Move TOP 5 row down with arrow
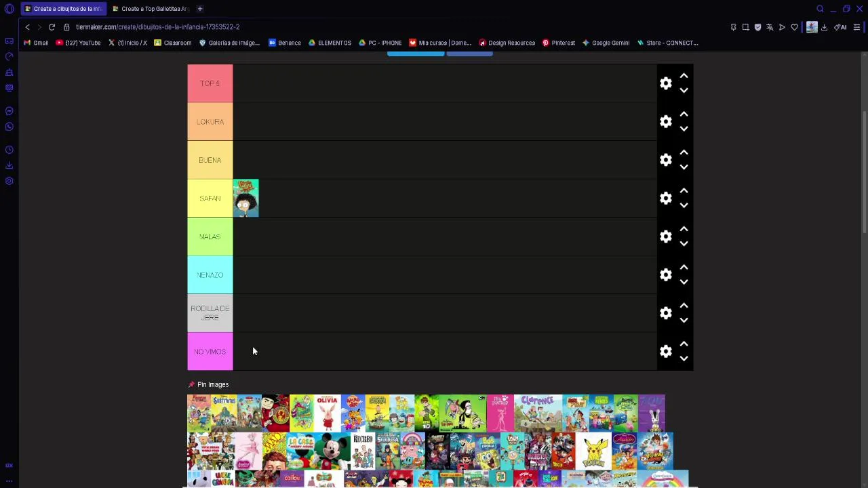868x488 pixels. [x=684, y=90]
